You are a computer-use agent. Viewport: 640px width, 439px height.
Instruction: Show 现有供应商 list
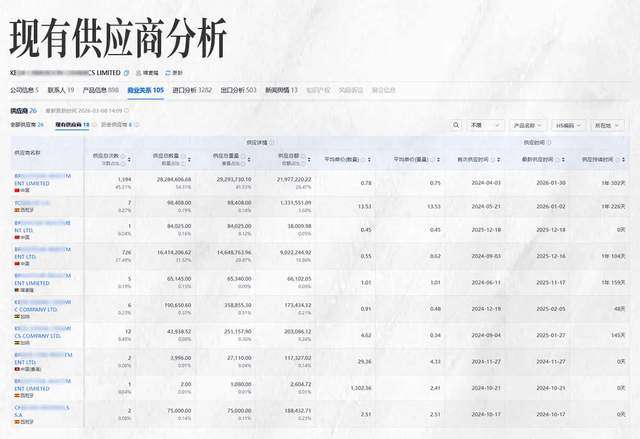pyautogui.click(x=72, y=125)
